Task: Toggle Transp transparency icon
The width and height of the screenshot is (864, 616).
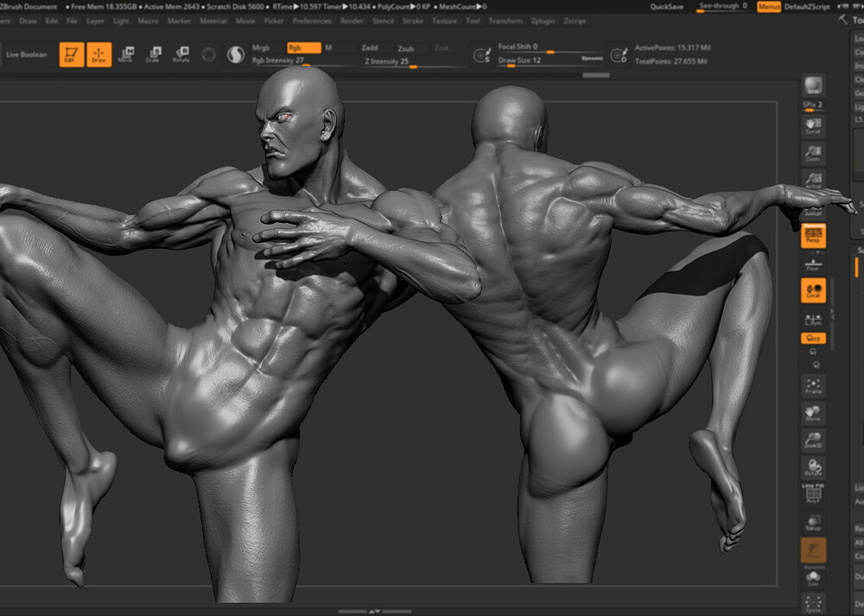Action: [x=813, y=523]
